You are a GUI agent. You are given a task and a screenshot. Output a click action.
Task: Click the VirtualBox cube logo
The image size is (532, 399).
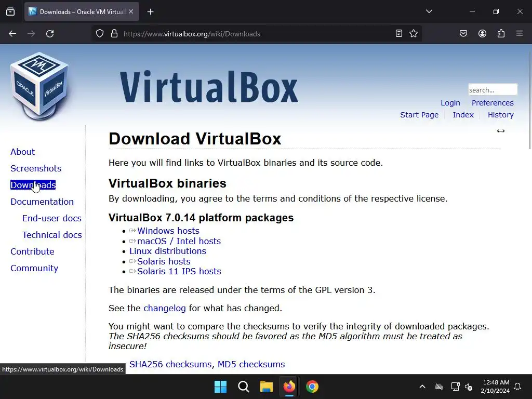[39, 86]
